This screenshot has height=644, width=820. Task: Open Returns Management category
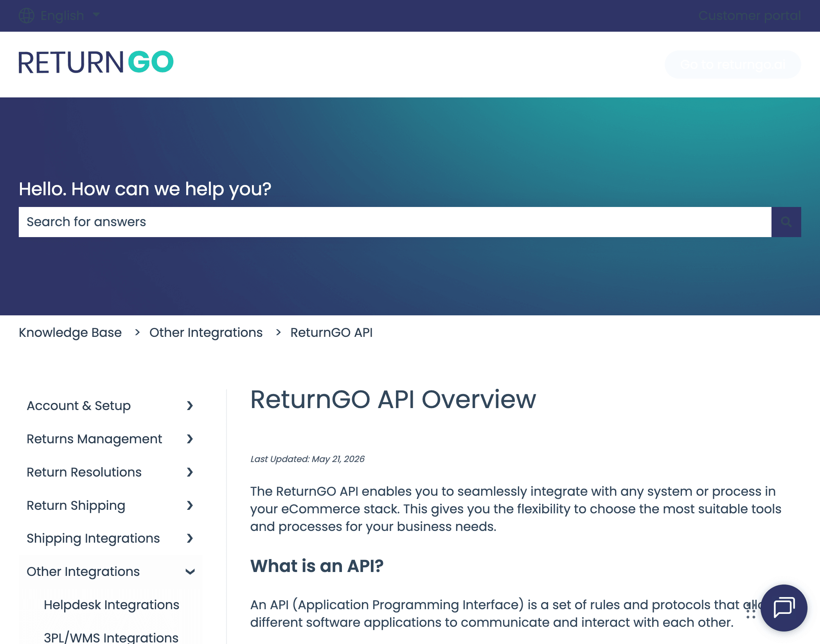click(x=94, y=439)
